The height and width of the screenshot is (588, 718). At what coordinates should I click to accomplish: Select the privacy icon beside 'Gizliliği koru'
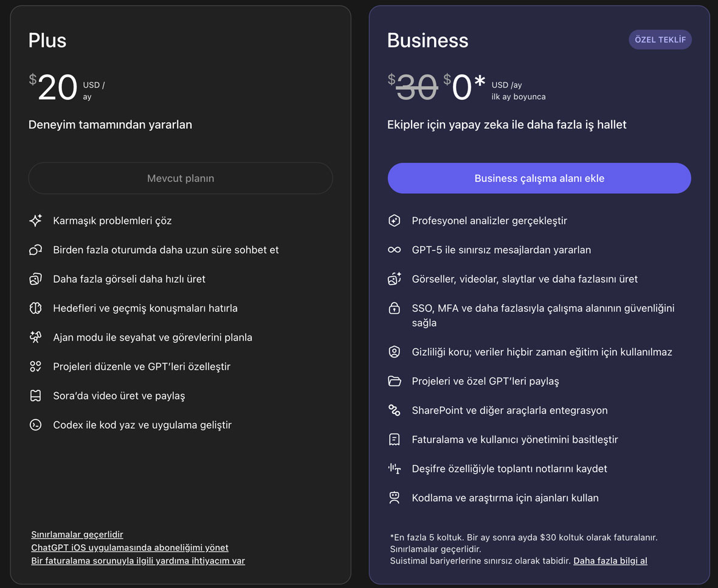point(395,352)
